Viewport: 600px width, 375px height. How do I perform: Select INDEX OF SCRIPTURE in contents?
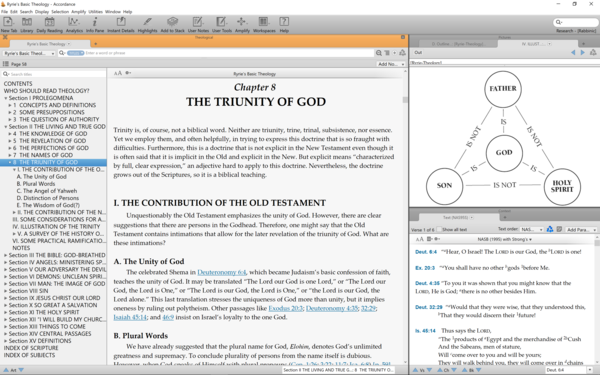pos(31,348)
